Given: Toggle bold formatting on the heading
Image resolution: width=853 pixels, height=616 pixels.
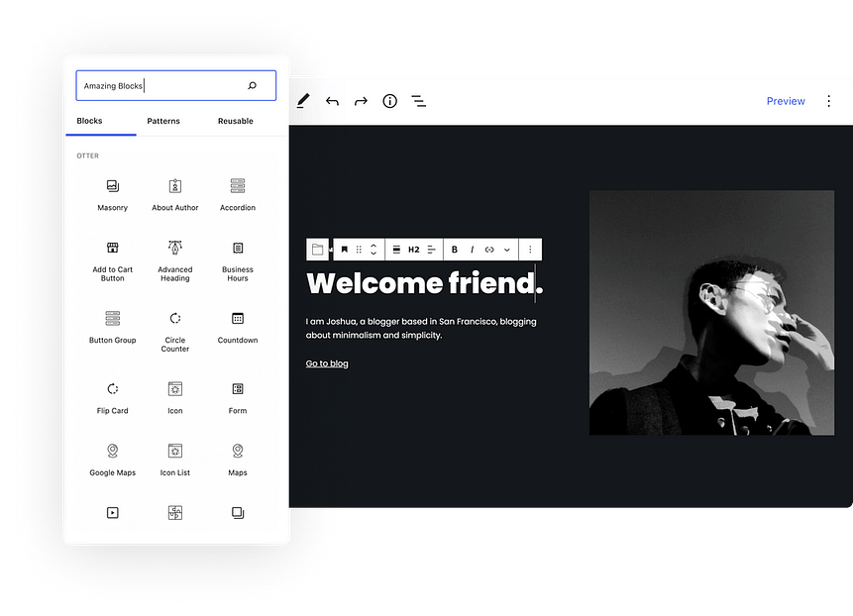Looking at the screenshot, I should tap(454, 249).
